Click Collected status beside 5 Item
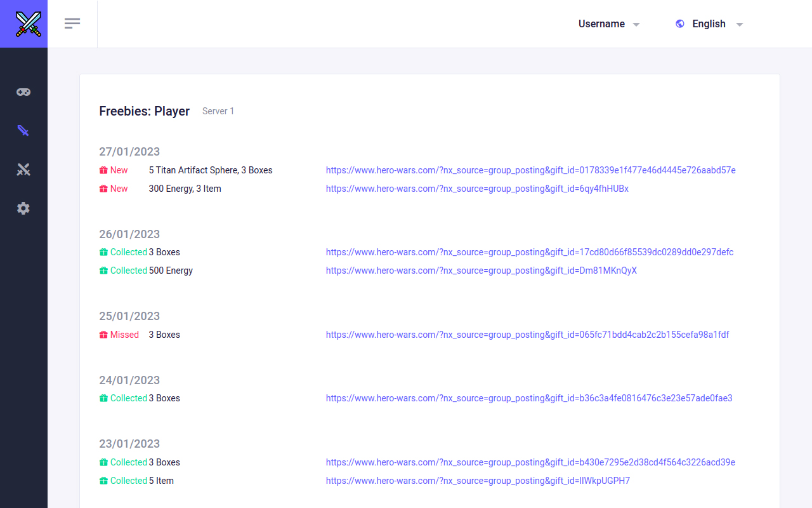The width and height of the screenshot is (812, 508). 129,481
